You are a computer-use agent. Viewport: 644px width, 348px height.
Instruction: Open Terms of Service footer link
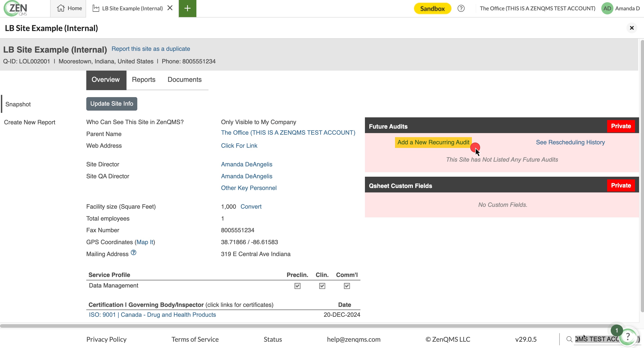point(195,339)
